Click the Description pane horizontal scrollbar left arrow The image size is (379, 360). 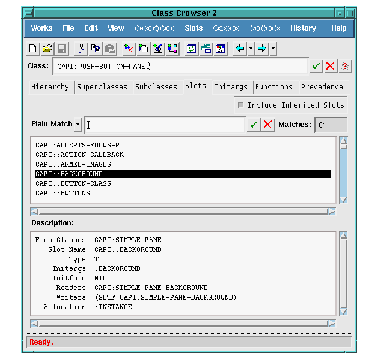click(34, 323)
